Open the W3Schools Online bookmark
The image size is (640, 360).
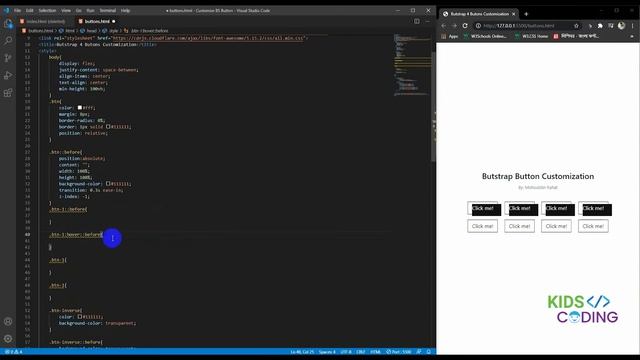coord(485,36)
